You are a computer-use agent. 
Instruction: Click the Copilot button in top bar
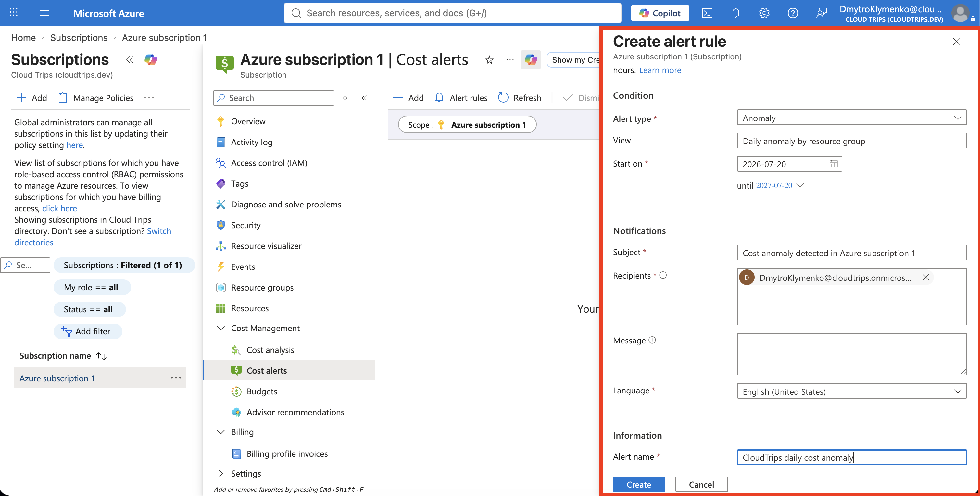660,13
